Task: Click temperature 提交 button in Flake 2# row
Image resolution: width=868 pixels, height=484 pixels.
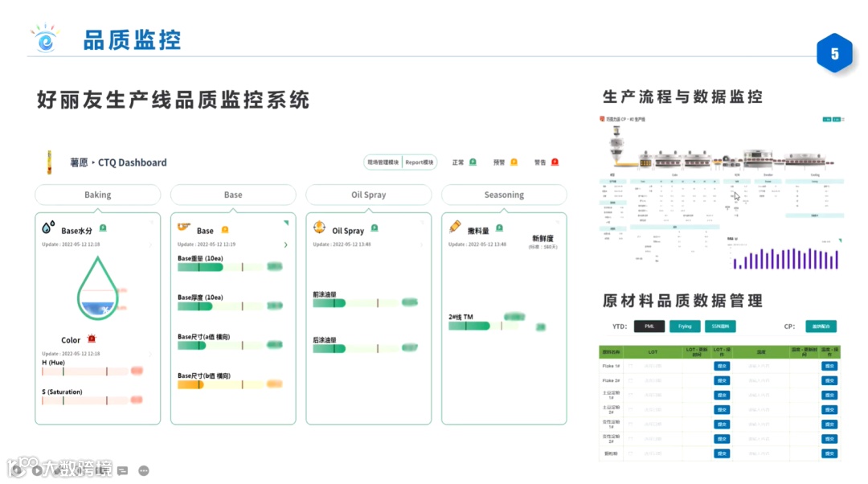Action: point(829,380)
